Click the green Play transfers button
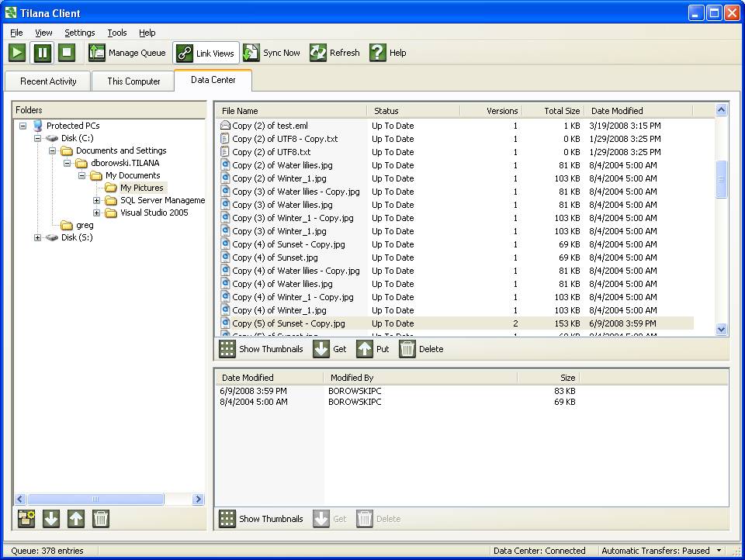The image size is (745, 560). pyautogui.click(x=17, y=53)
